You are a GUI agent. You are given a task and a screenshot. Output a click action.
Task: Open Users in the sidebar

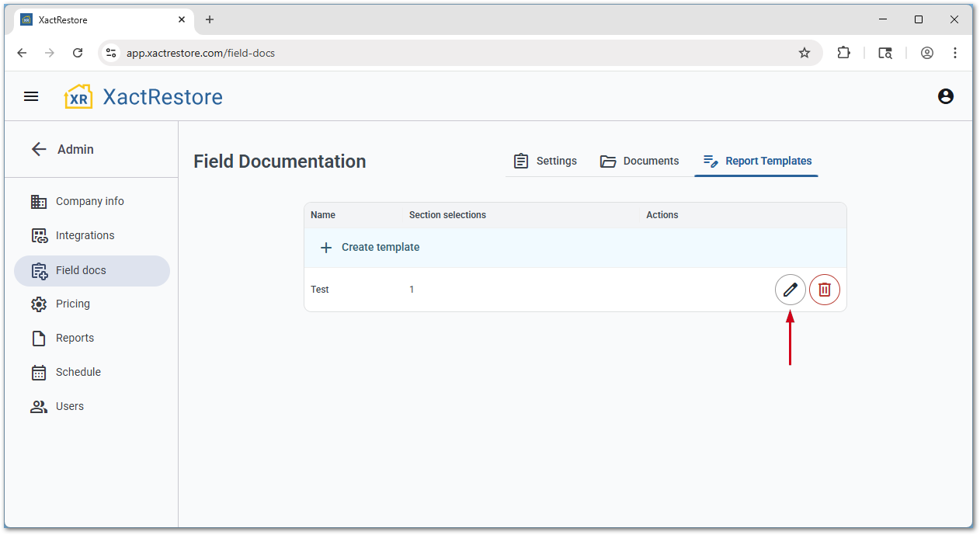70,406
